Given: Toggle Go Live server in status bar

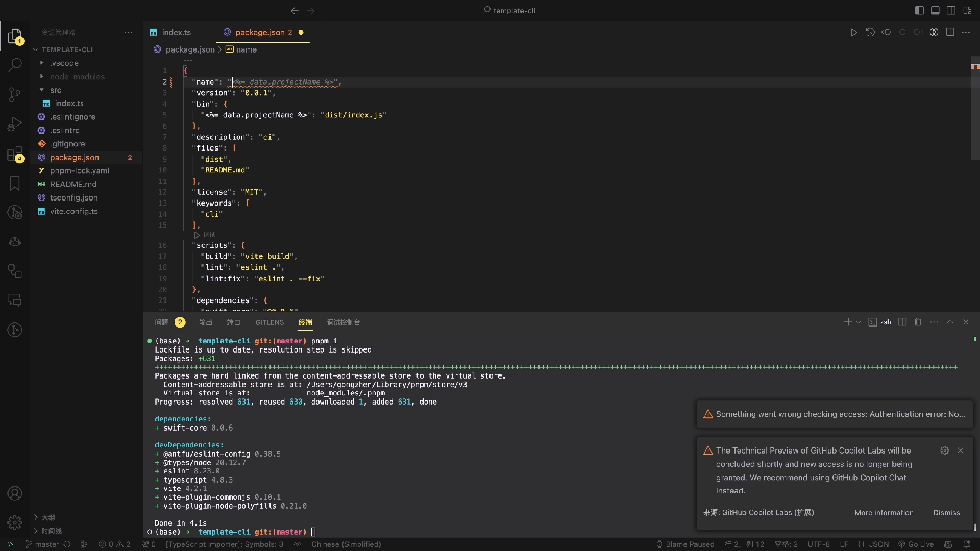Looking at the screenshot, I should (x=916, y=544).
